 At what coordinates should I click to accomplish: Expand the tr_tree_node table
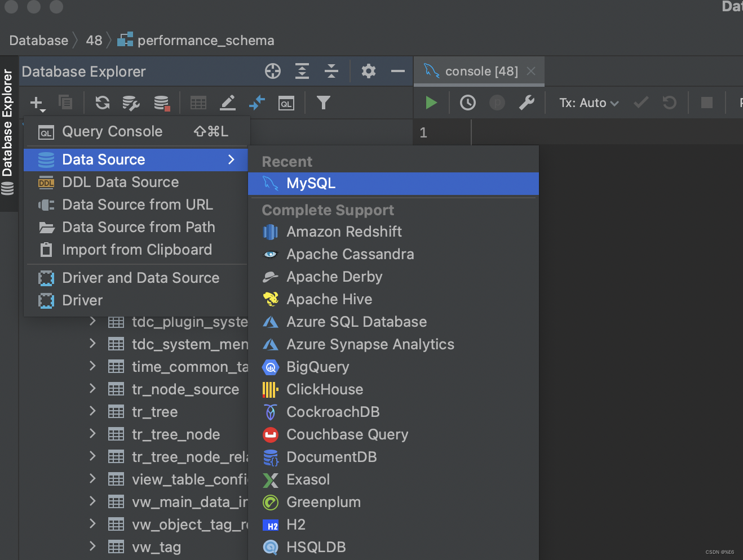coord(92,434)
